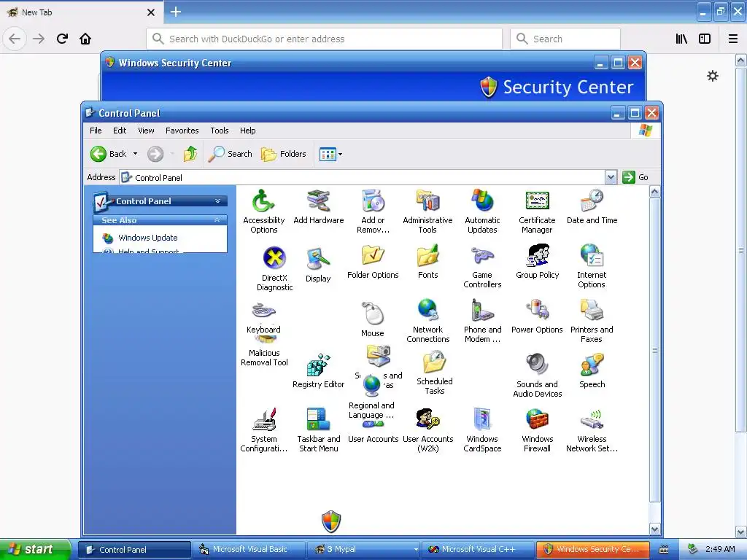Open the View menu
Viewport: 747px width, 560px height.
[x=146, y=131]
